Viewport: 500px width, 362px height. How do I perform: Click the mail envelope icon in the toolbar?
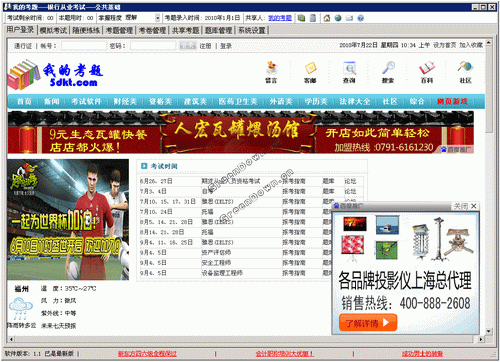[349, 18]
